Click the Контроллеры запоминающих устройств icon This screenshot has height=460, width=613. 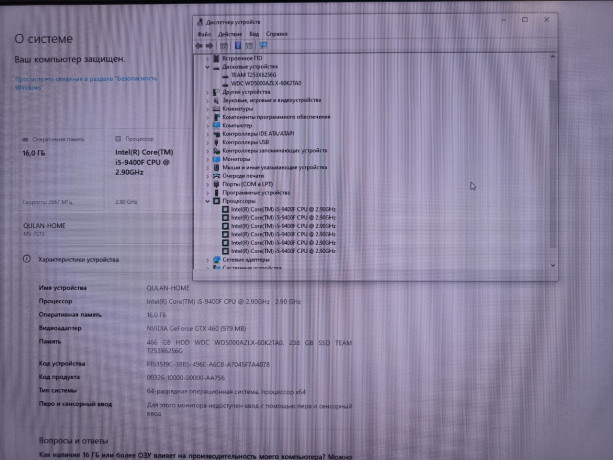click(x=216, y=150)
